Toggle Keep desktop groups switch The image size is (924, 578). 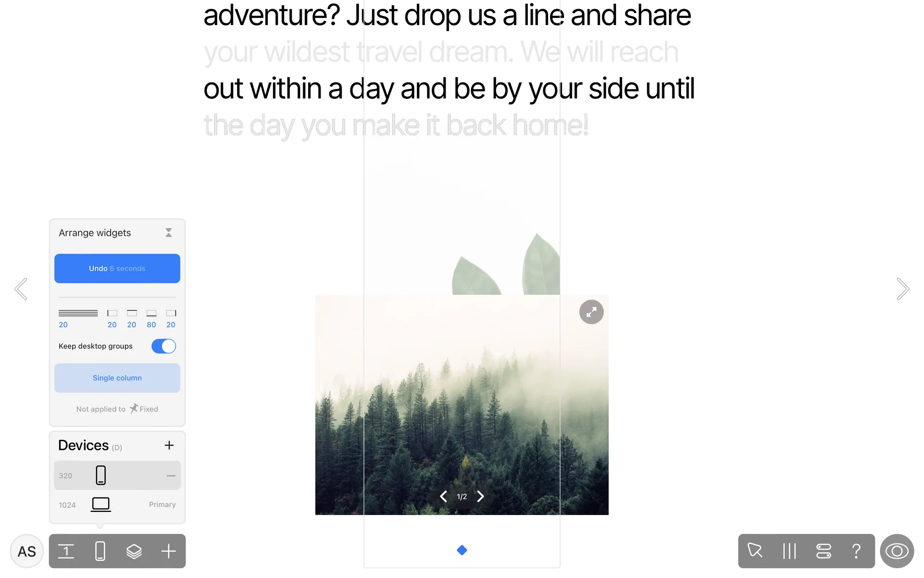tap(164, 346)
